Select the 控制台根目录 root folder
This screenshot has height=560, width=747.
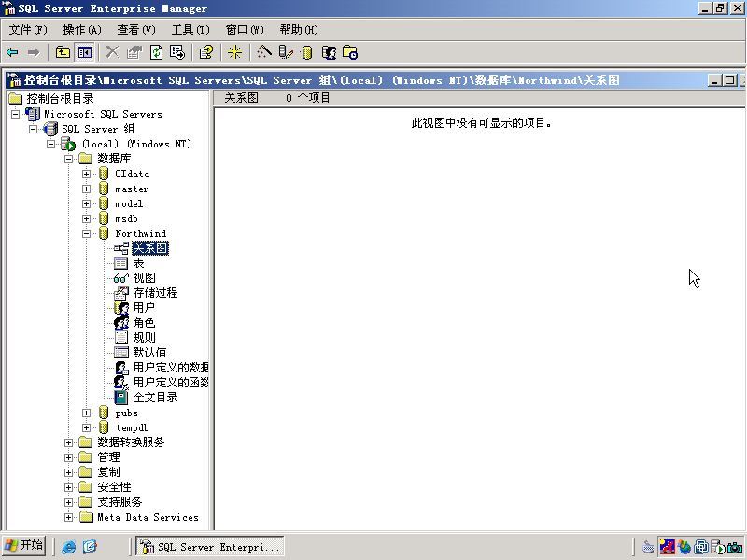pos(60,99)
